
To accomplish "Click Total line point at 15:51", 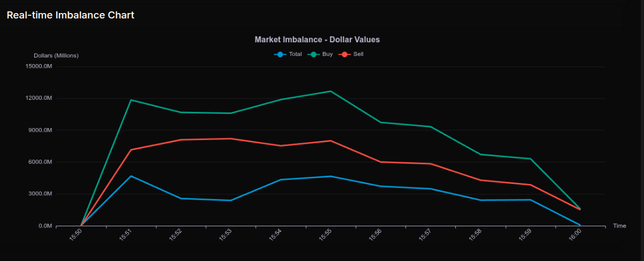I will (131, 176).
